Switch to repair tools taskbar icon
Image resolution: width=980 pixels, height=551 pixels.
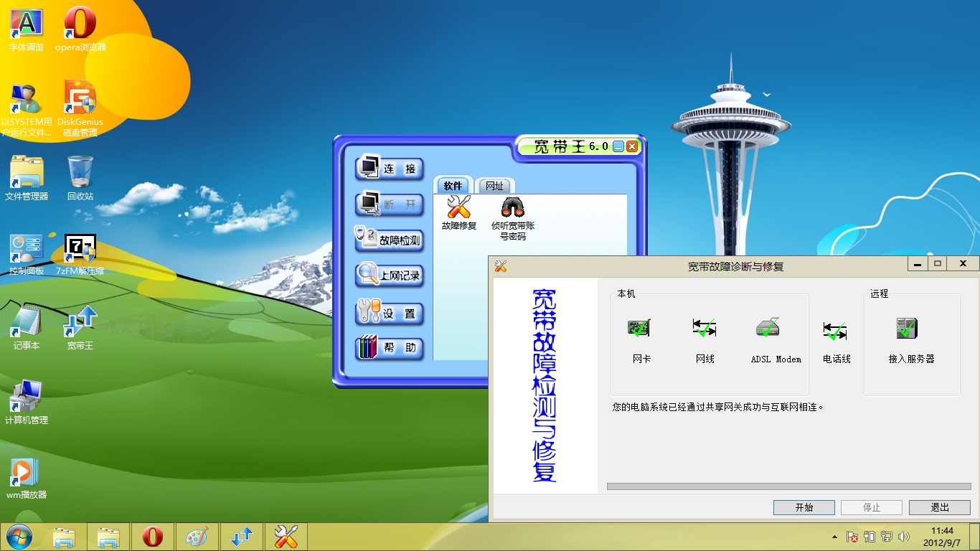[286, 537]
